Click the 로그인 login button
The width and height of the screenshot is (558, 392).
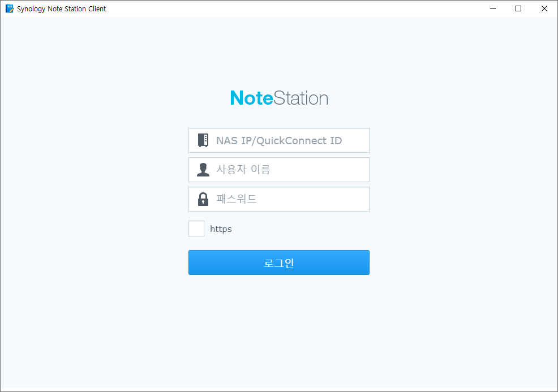(278, 262)
